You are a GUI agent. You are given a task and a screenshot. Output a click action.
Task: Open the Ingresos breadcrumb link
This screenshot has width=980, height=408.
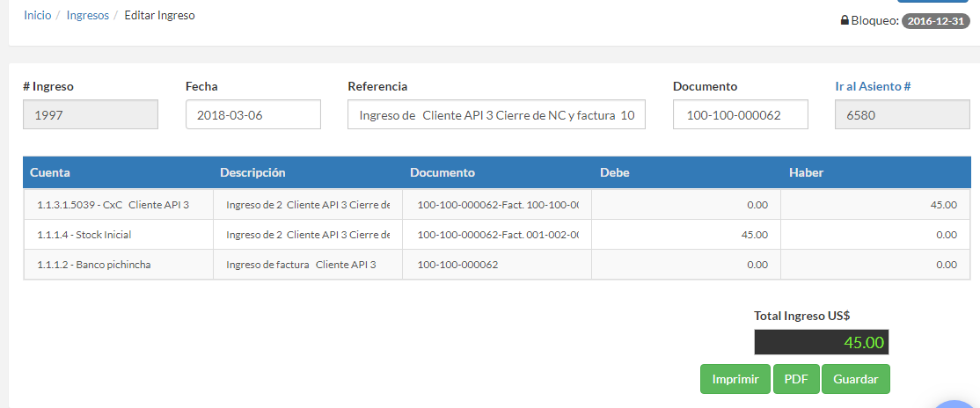pyautogui.click(x=88, y=16)
